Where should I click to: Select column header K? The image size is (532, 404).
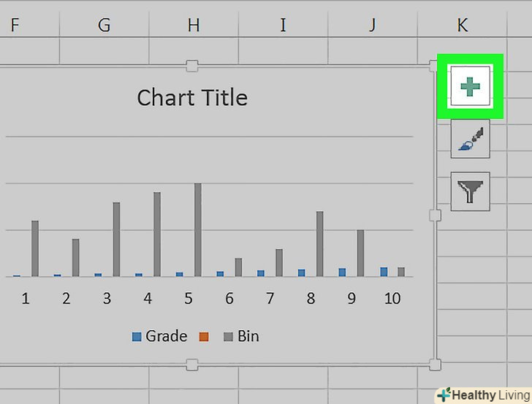coord(462,26)
